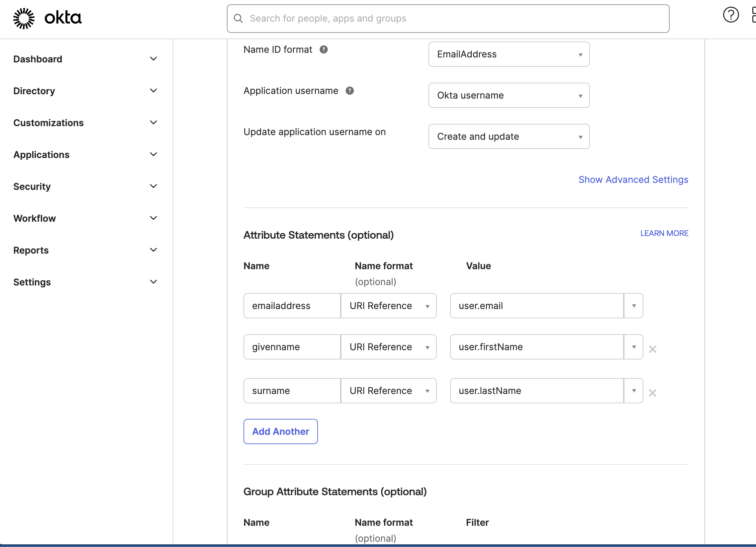Image resolution: width=756 pixels, height=547 pixels.
Task: Click the Add Another button
Action: [x=280, y=431]
